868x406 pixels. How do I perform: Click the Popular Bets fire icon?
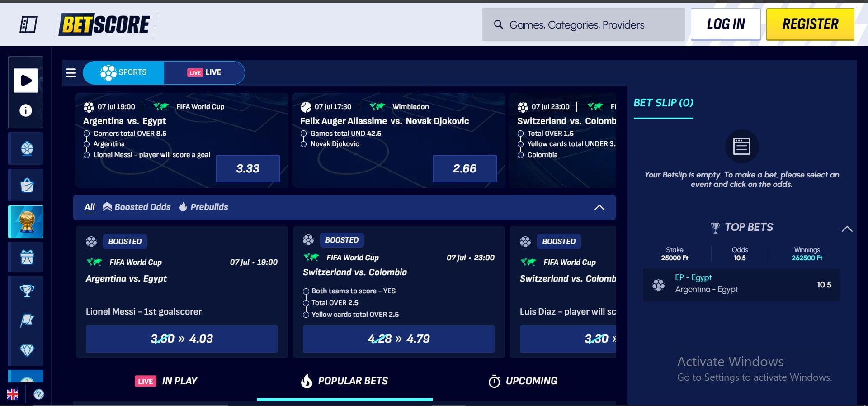[x=307, y=381]
